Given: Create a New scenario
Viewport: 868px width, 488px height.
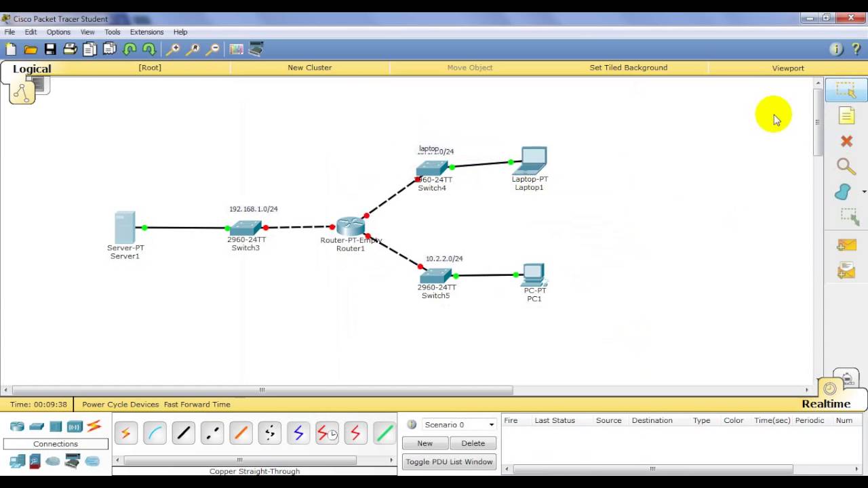Looking at the screenshot, I should [425, 443].
